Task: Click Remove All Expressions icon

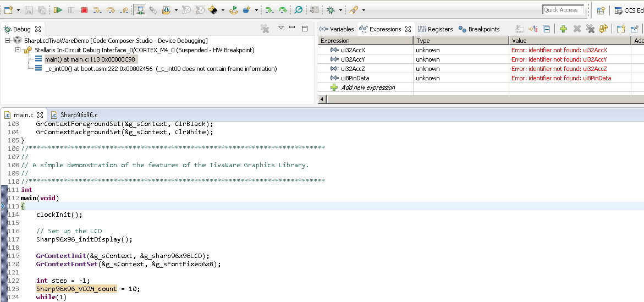Action: pos(590,29)
